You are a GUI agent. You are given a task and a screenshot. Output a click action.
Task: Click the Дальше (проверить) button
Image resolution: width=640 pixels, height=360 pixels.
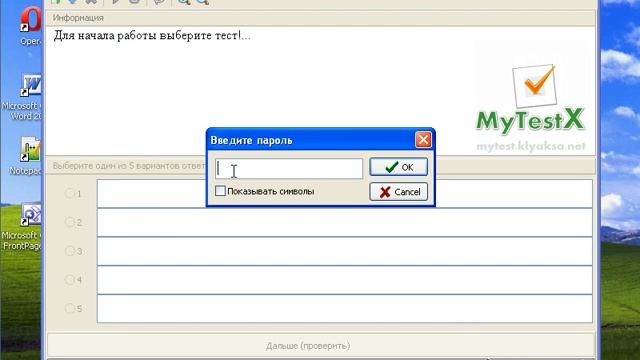[320, 346]
